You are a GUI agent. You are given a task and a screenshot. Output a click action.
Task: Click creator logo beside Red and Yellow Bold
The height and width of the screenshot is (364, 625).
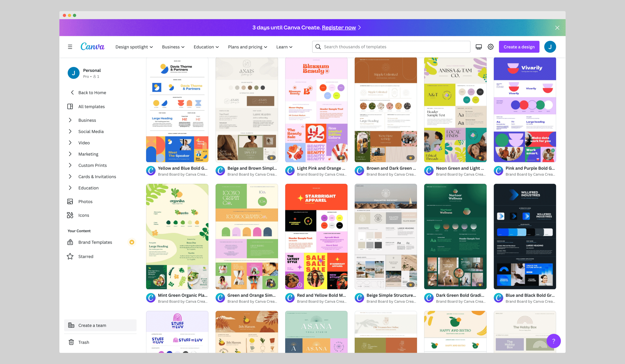(x=290, y=298)
